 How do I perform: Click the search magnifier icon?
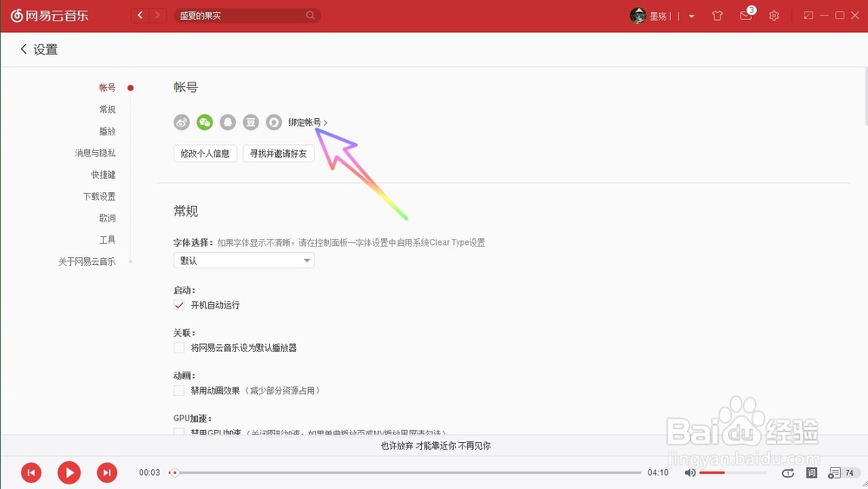(x=311, y=16)
